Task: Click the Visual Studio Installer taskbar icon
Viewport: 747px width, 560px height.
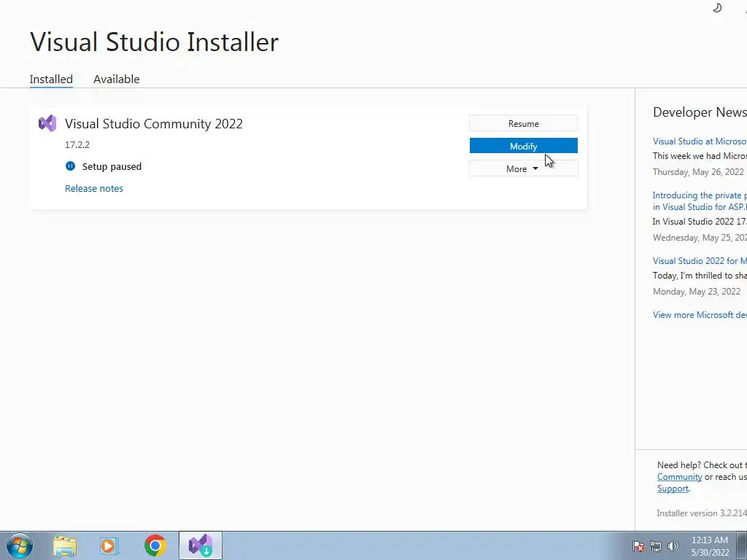Action: (201, 545)
